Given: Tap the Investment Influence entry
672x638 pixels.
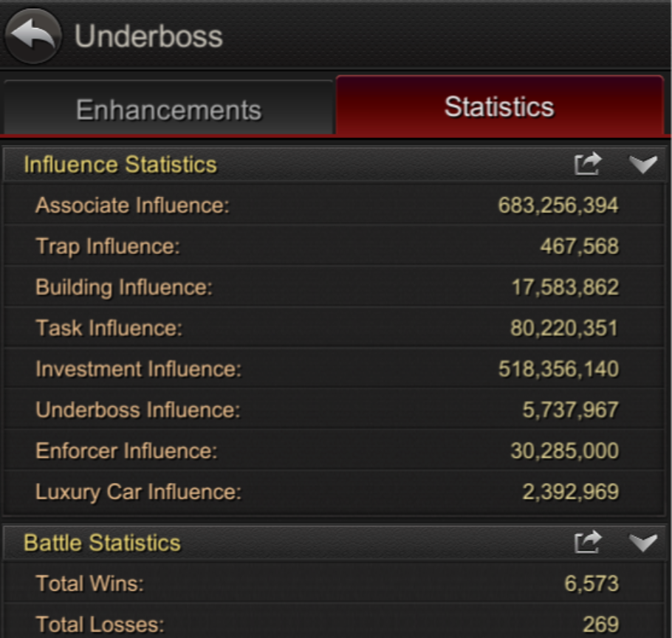Looking at the screenshot, I should tap(335, 368).
